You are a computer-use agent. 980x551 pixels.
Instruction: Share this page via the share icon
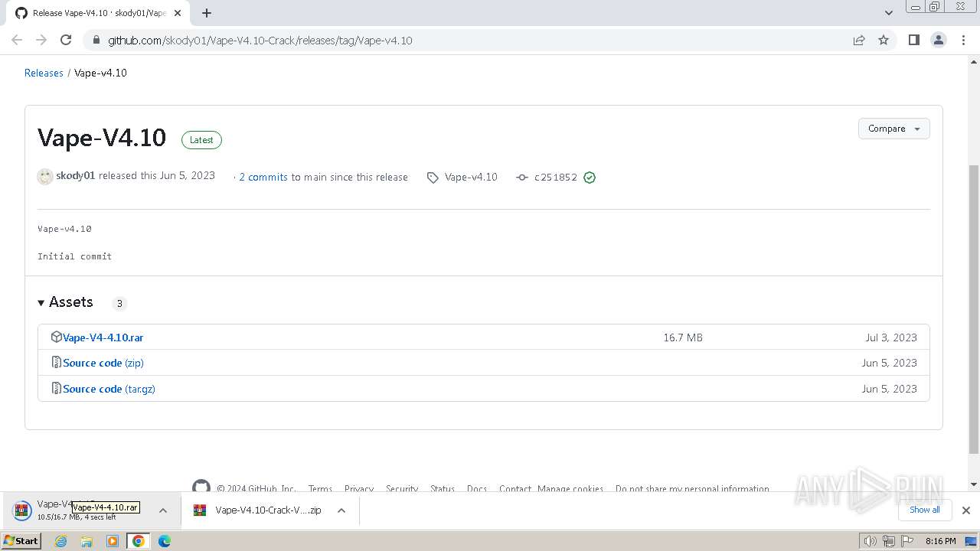(859, 40)
